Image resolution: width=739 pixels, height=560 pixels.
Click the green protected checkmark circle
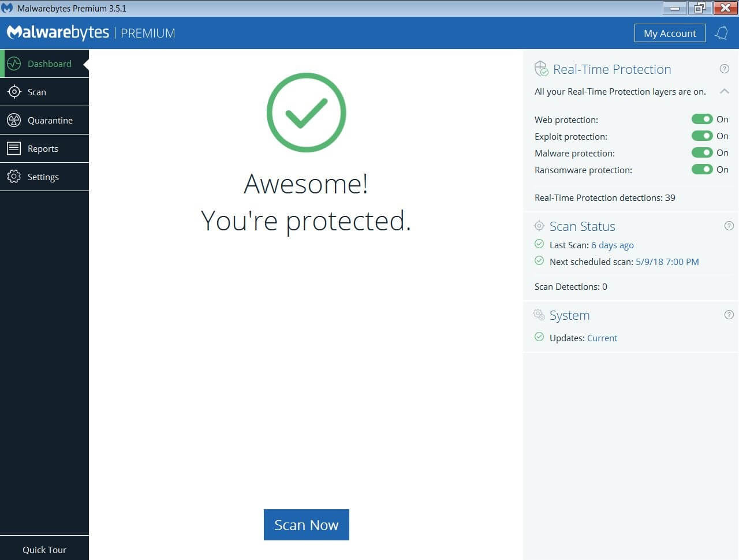pos(306,113)
